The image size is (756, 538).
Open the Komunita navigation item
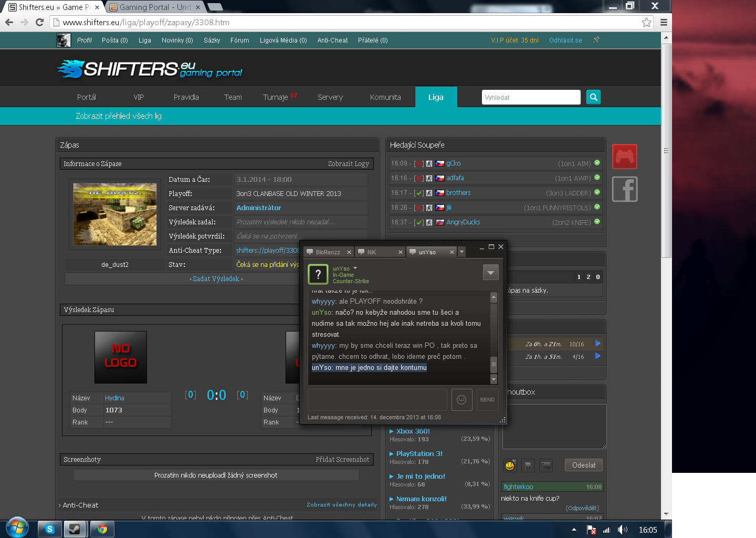385,97
